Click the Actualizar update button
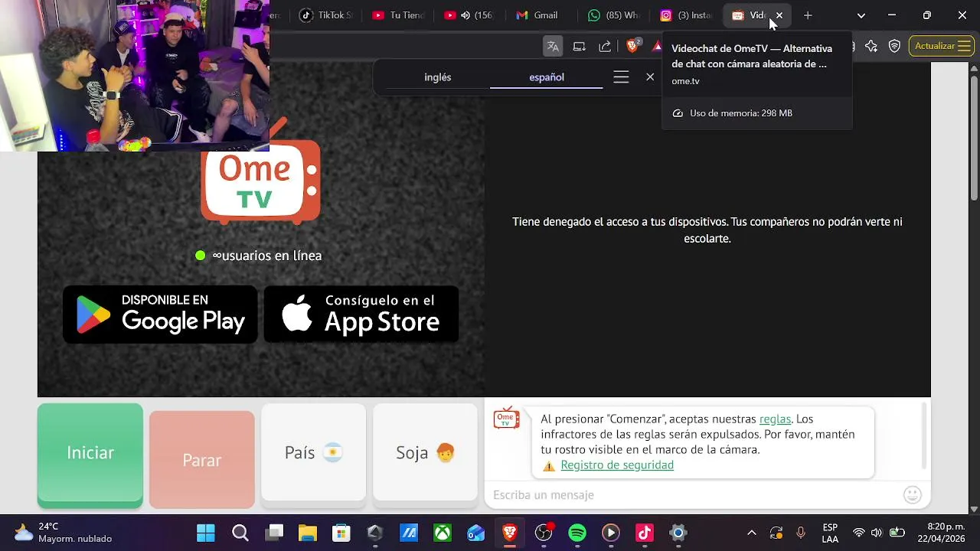Screen dimensions: 980x551 pos(942,46)
